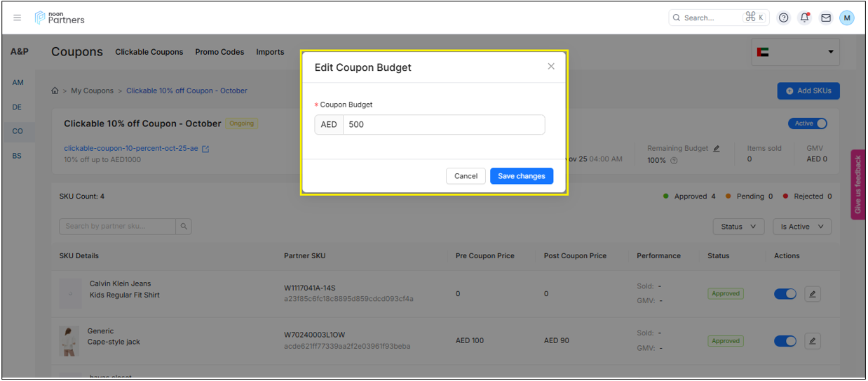Screen dimensions: 868x381
Task: Disable the Cape-style jack SKU toggle
Action: [785, 341]
